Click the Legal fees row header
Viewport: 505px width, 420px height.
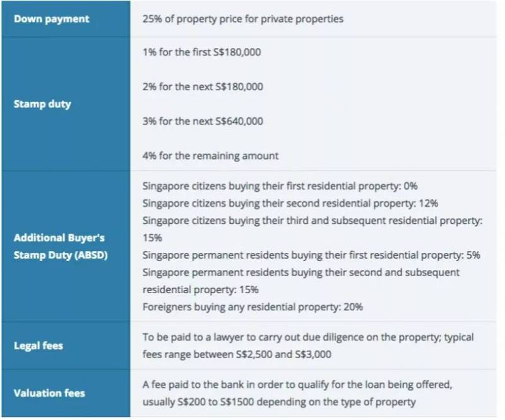point(39,346)
